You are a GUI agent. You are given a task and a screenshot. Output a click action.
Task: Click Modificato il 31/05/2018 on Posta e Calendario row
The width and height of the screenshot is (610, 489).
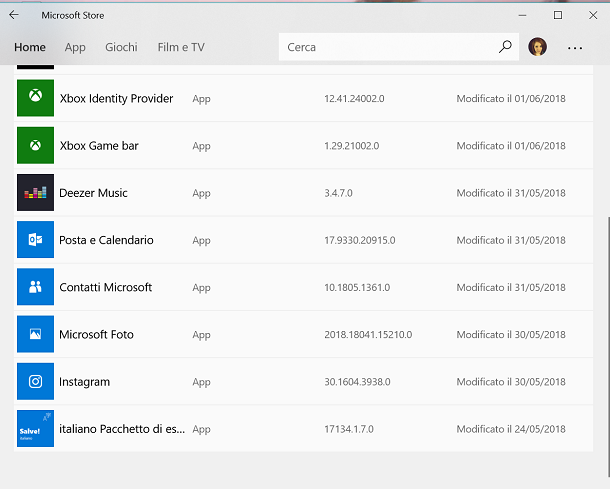pos(511,240)
